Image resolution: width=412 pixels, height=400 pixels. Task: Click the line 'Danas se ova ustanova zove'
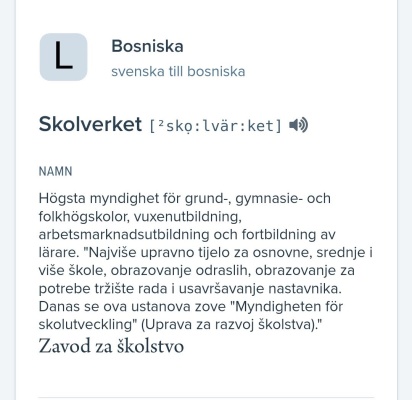(x=132, y=307)
